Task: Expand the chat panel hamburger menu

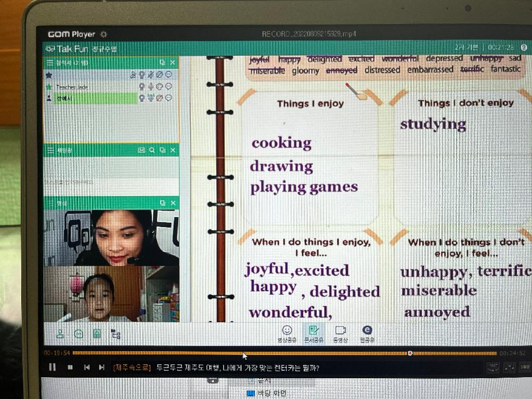Action: (50, 151)
